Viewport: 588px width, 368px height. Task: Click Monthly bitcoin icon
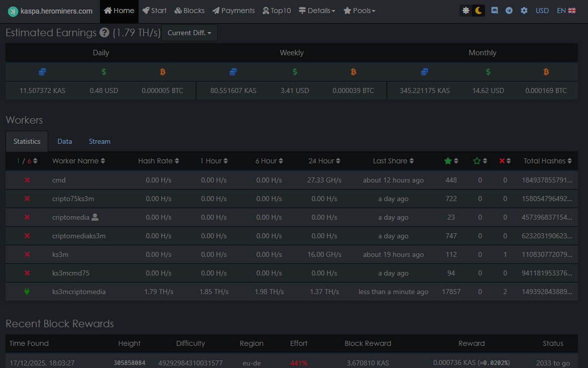pos(546,72)
